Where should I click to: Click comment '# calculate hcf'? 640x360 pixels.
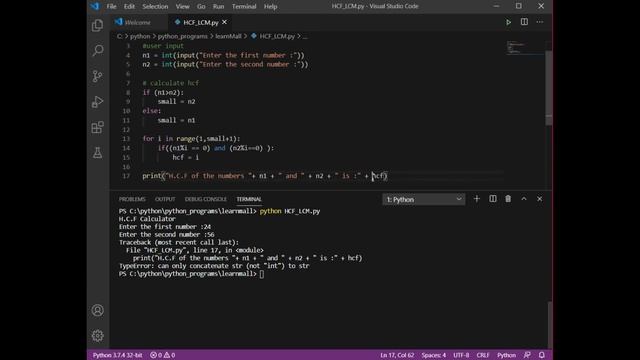point(171,83)
